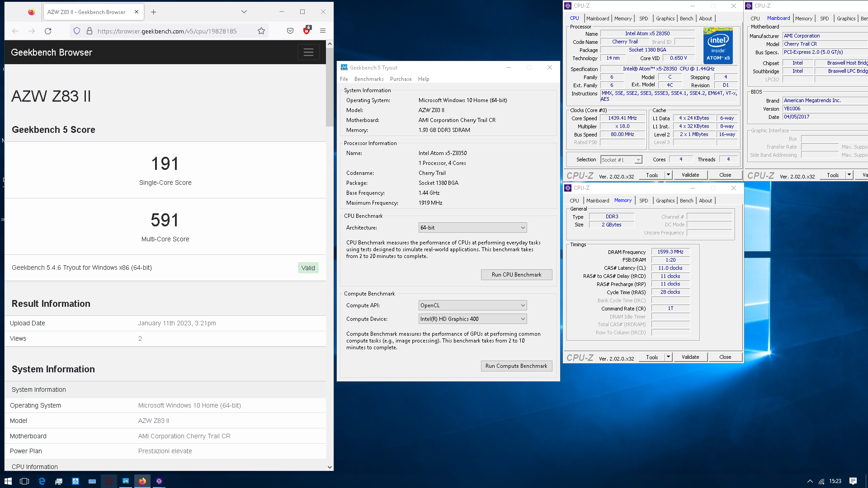Switch to CPU-Z on the taskbar
The image size is (868, 488).
[x=159, y=481]
